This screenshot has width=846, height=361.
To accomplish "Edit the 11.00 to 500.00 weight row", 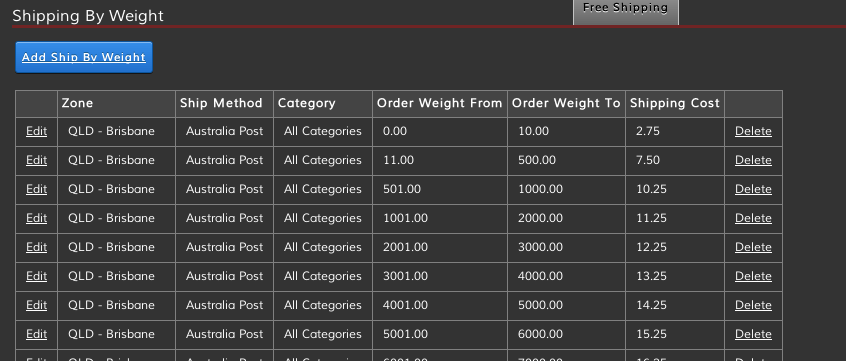I will pos(36,160).
